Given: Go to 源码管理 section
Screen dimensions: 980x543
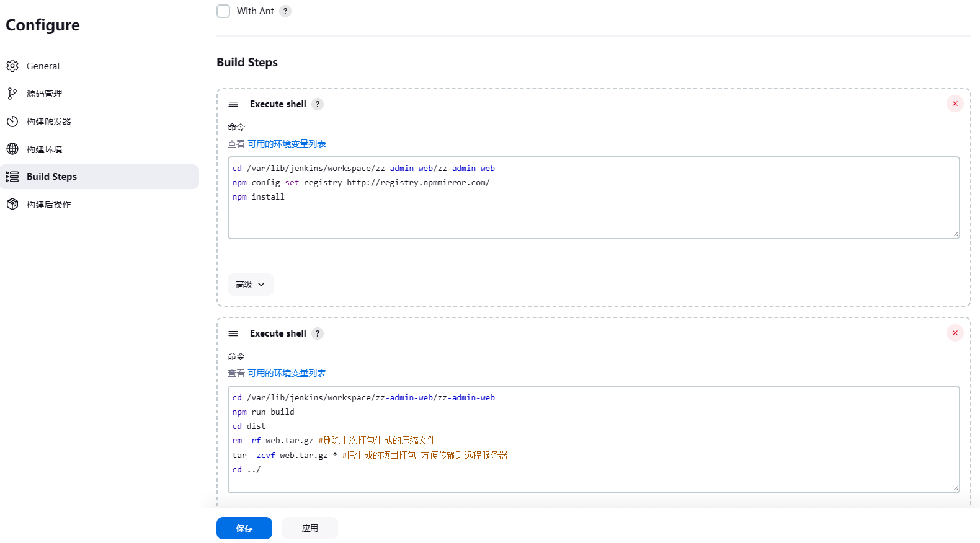Looking at the screenshot, I should pos(99,94).
